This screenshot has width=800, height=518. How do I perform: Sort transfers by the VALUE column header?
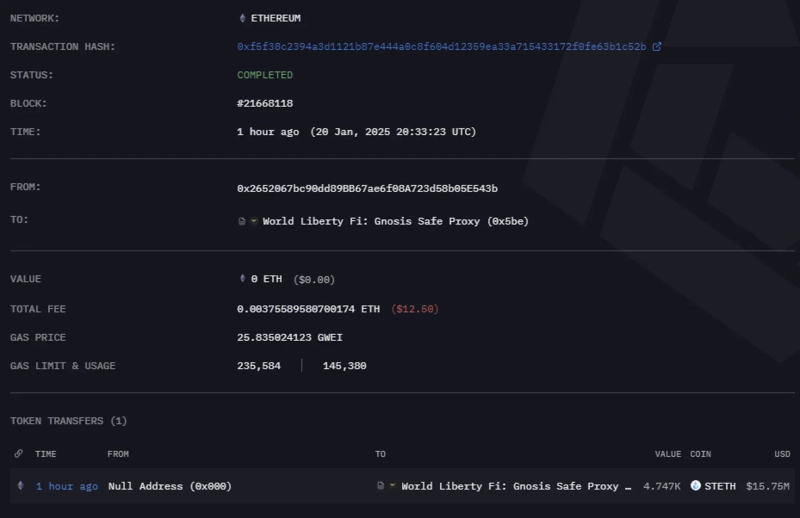(667, 454)
